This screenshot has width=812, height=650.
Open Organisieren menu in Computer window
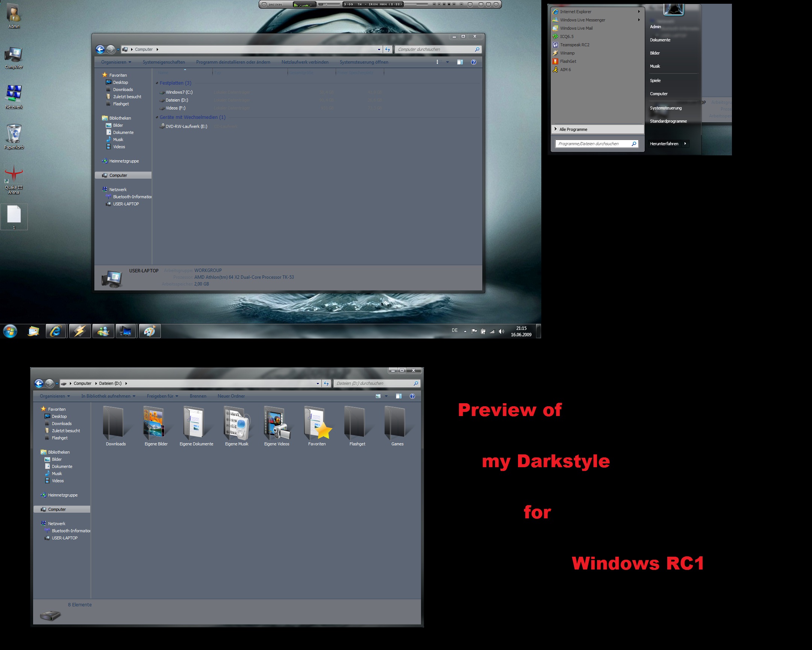tap(116, 62)
